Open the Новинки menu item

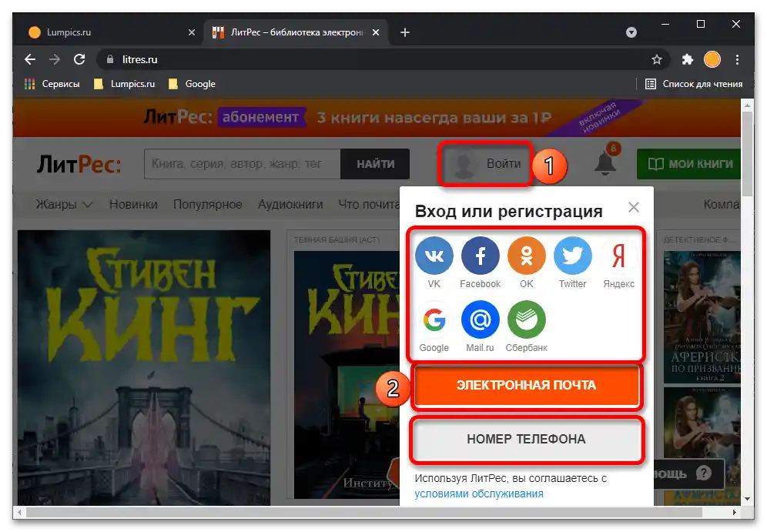click(x=133, y=204)
